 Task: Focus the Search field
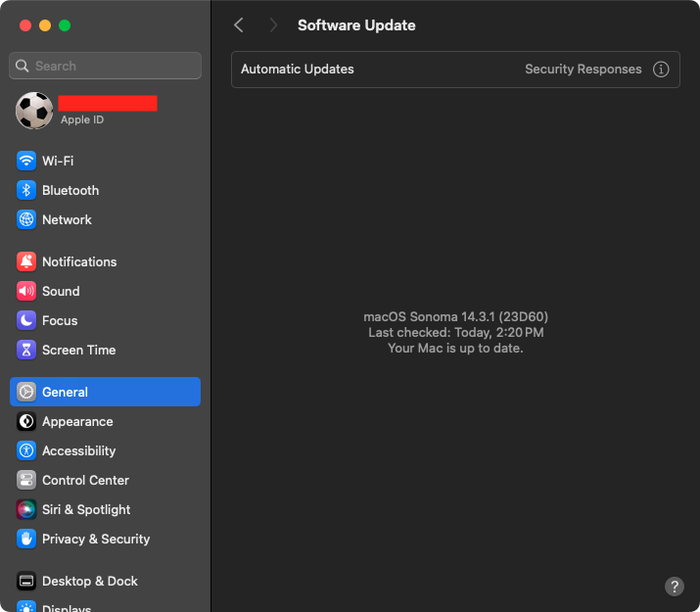click(x=105, y=66)
